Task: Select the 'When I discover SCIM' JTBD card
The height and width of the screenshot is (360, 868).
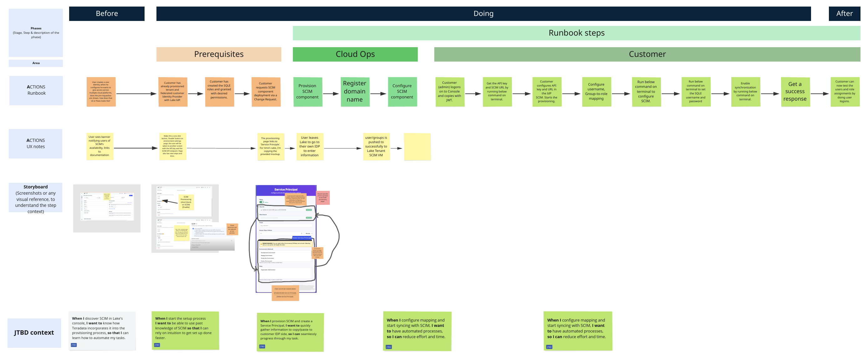Action: click(102, 331)
